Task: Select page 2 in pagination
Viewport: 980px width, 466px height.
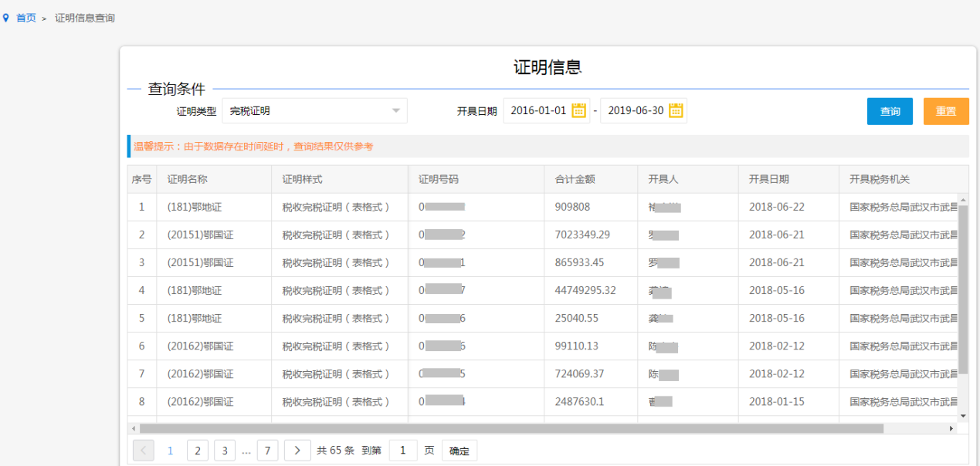Action: [x=198, y=451]
